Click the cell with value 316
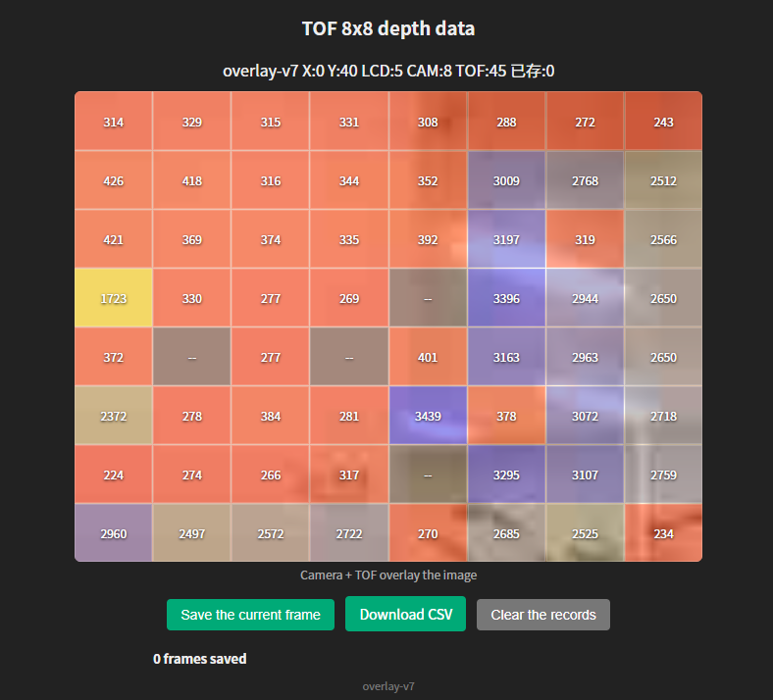 pos(271,179)
